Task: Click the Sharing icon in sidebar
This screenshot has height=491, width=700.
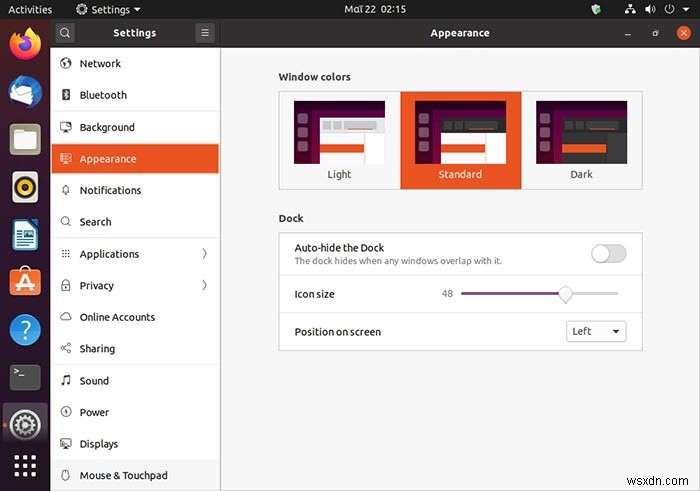Action: coord(66,348)
